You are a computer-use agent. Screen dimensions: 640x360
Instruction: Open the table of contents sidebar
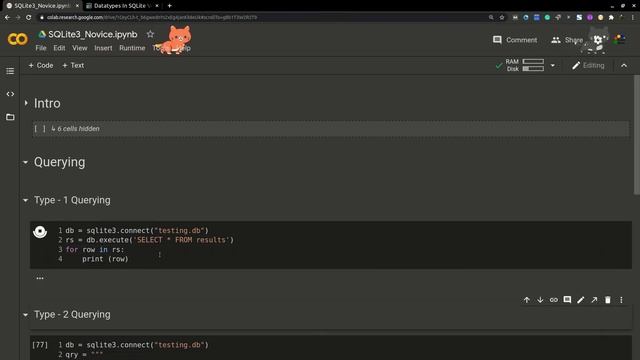pos(10,71)
